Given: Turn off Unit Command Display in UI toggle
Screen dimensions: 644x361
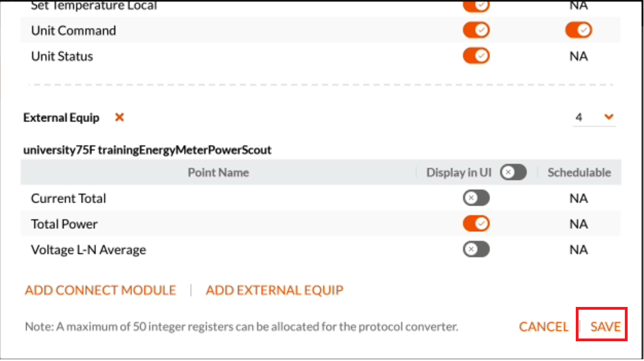Looking at the screenshot, I should click(x=476, y=30).
